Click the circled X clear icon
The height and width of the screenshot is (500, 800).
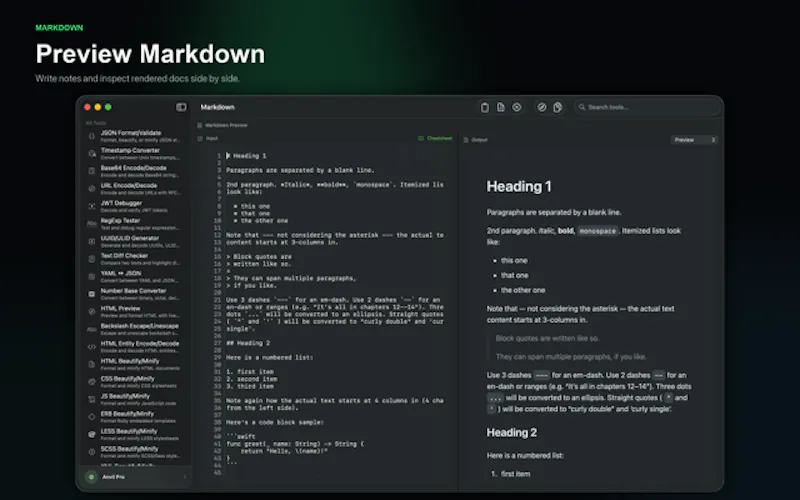[517, 107]
